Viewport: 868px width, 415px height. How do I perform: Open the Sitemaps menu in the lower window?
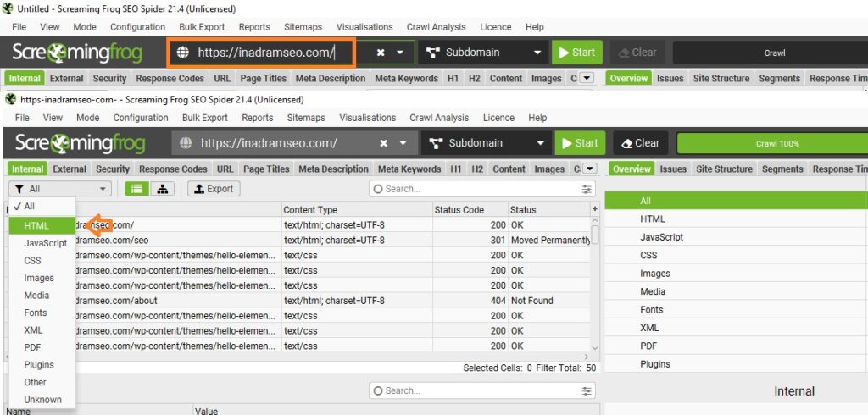point(306,118)
